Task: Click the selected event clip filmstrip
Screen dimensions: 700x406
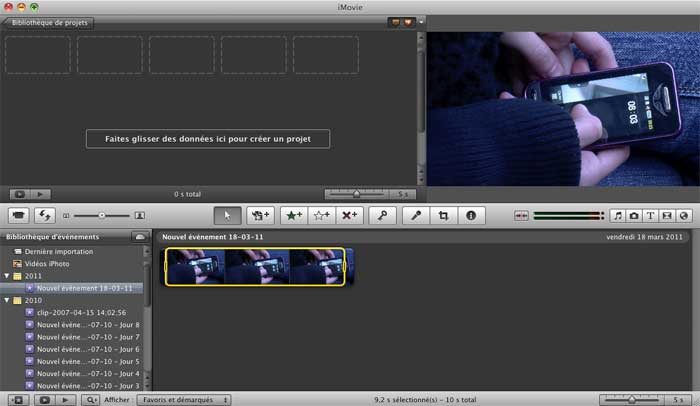Action: [x=255, y=267]
